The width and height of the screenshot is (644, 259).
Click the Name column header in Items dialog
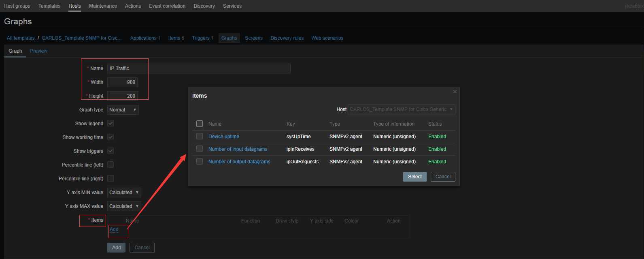point(215,124)
